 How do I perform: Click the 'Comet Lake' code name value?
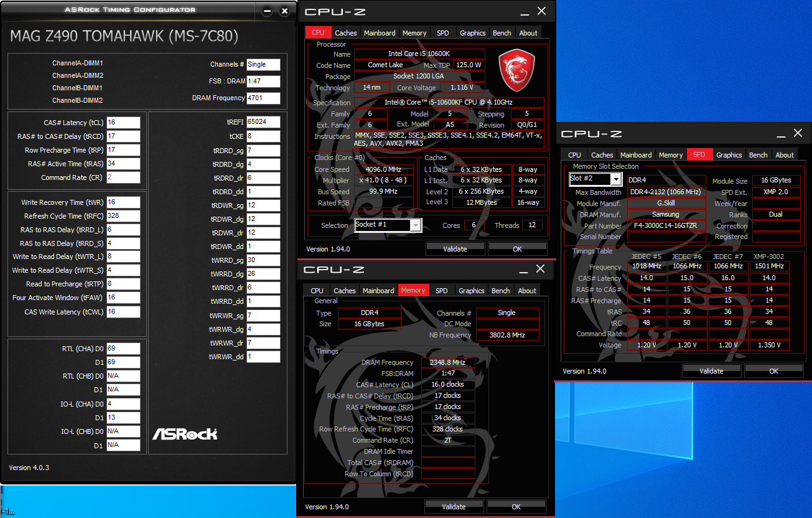(x=386, y=65)
